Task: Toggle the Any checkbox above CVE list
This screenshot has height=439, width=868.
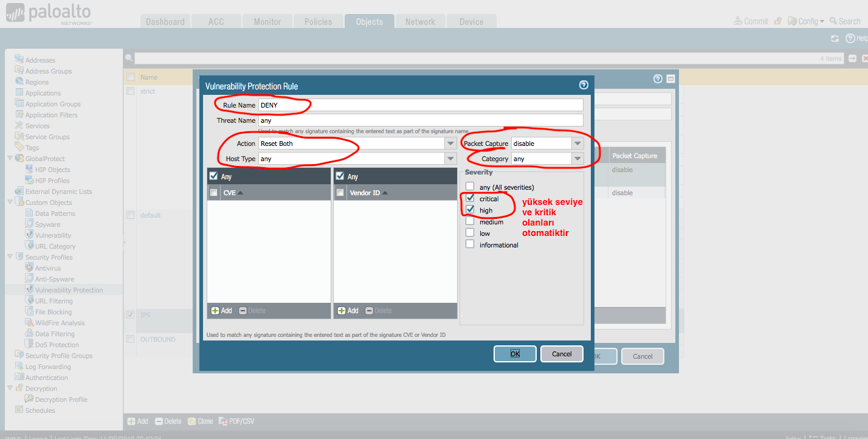Action: pyautogui.click(x=213, y=176)
